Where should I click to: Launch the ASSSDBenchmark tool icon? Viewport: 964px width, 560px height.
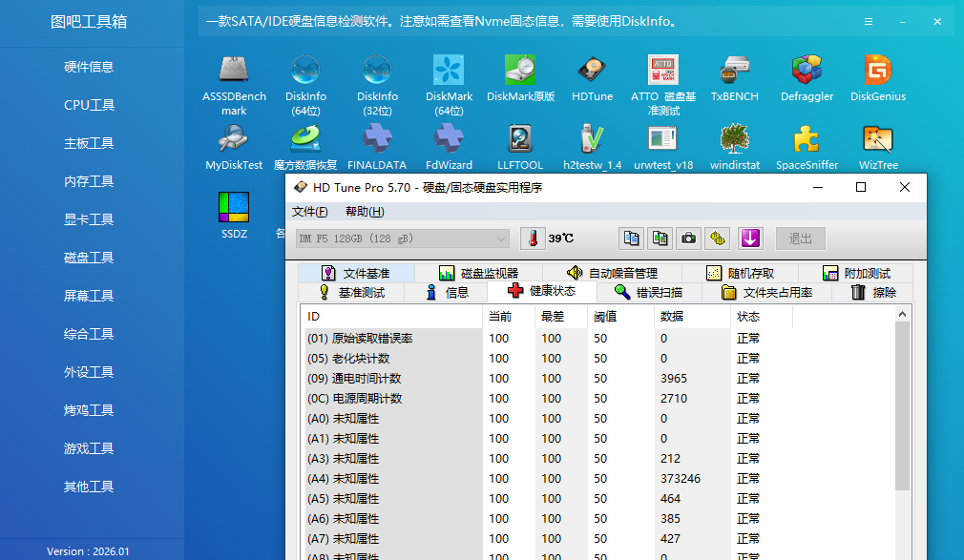234,73
